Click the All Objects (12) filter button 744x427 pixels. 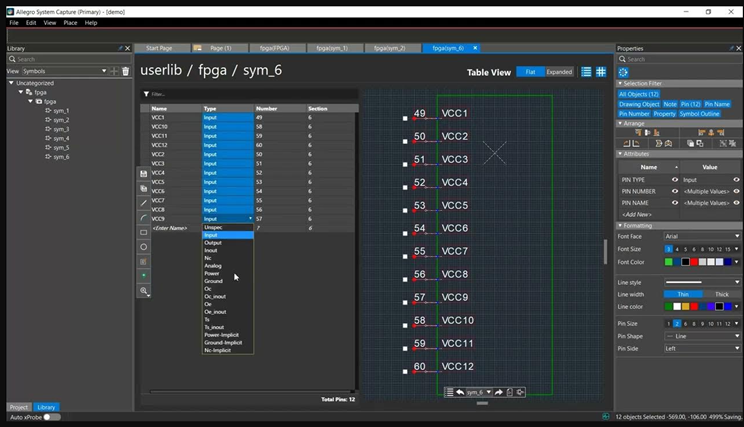pos(639,94)
